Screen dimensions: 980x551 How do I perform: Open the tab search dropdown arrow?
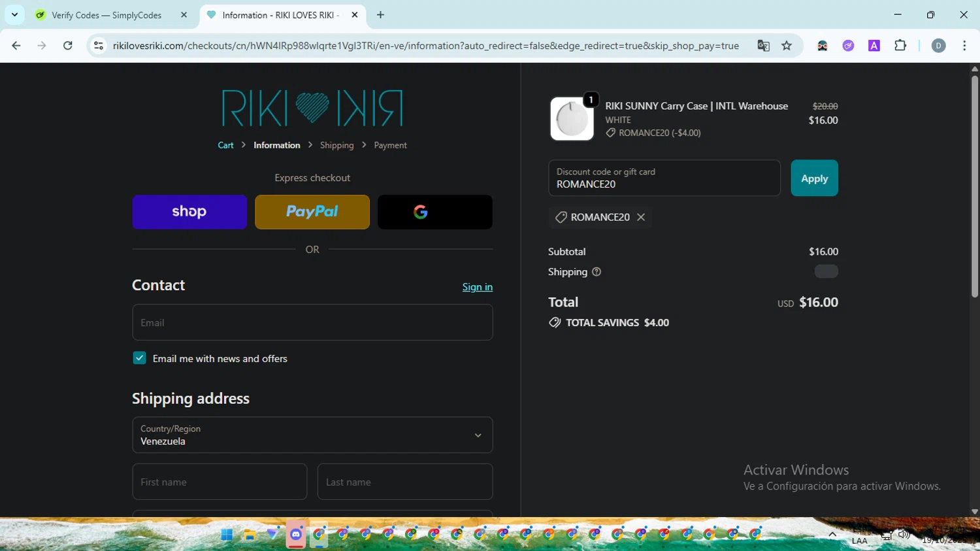point(14,14)
